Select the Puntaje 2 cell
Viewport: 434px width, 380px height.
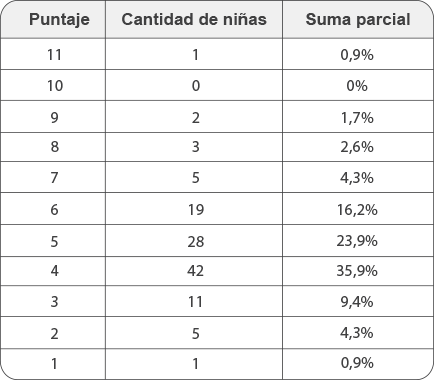(53, 333)
